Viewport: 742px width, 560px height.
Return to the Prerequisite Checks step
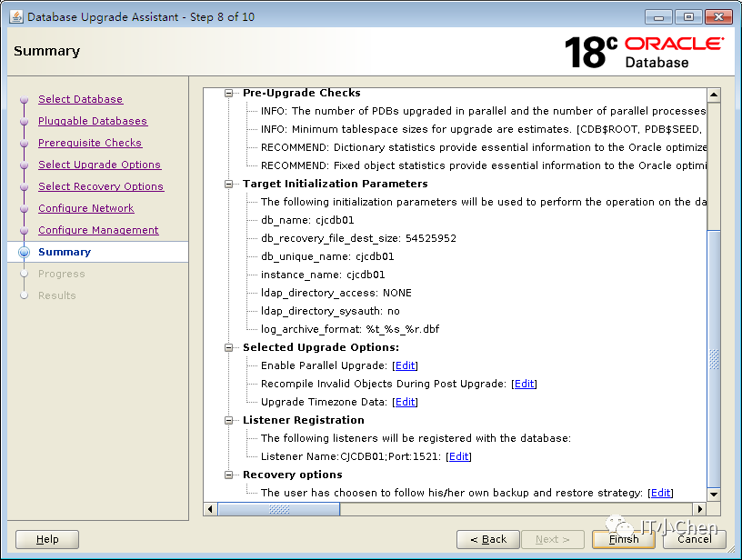pos(90,143)
